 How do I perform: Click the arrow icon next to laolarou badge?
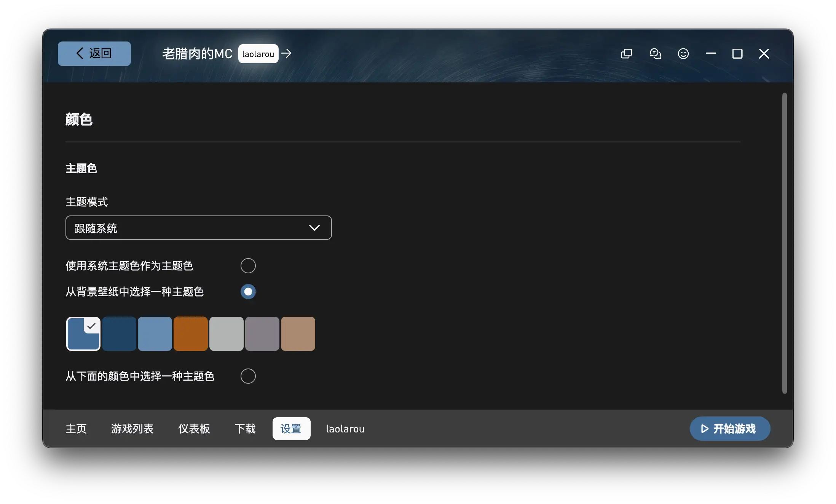pyautogui.click(x=286, y=54)
